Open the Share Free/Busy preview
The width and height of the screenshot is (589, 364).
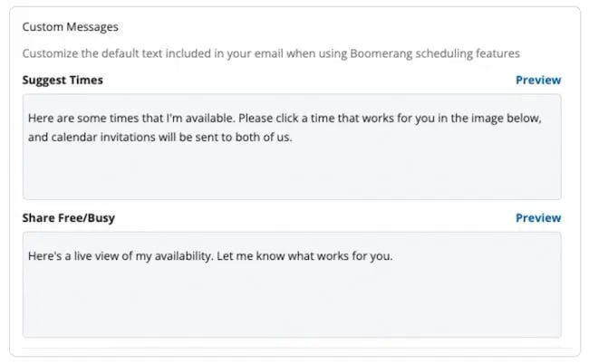pyautogui.click(x=537, y=217)
